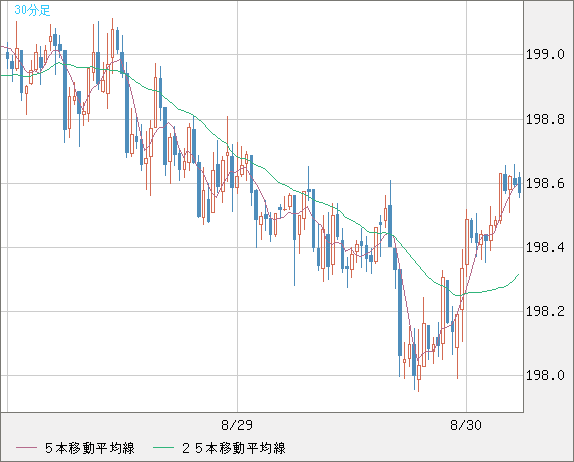Select the 198.4 price axis label

(x=545, y=247)
